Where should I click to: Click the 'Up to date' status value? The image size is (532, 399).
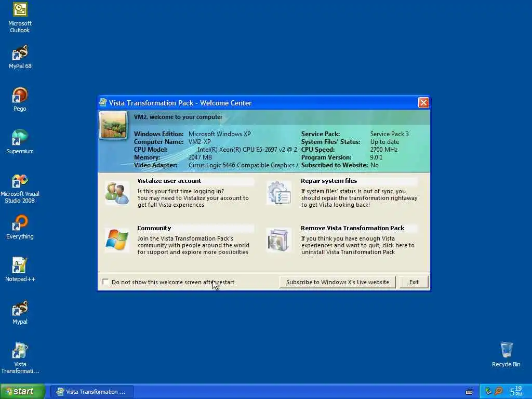[x=384, y=142]
